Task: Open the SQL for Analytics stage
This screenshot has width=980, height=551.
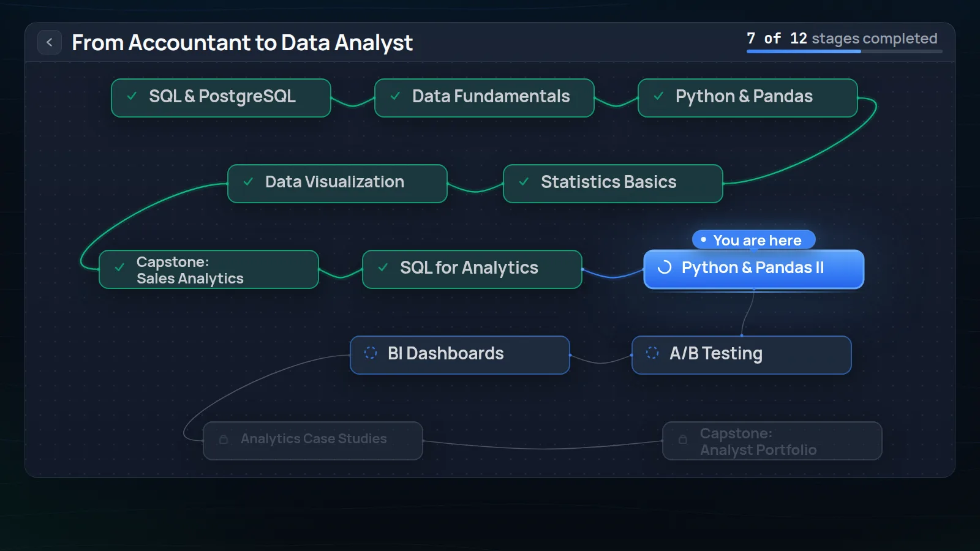Action: tap(472, 269)
